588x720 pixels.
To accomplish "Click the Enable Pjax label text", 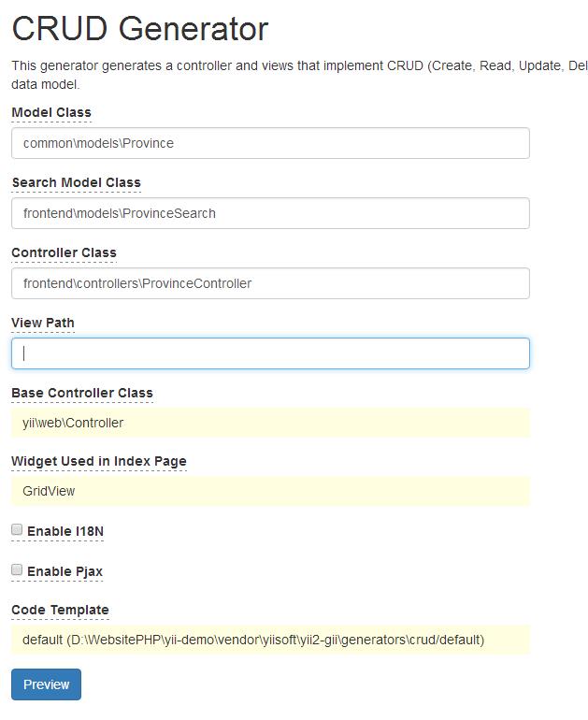I will (65, 571).
